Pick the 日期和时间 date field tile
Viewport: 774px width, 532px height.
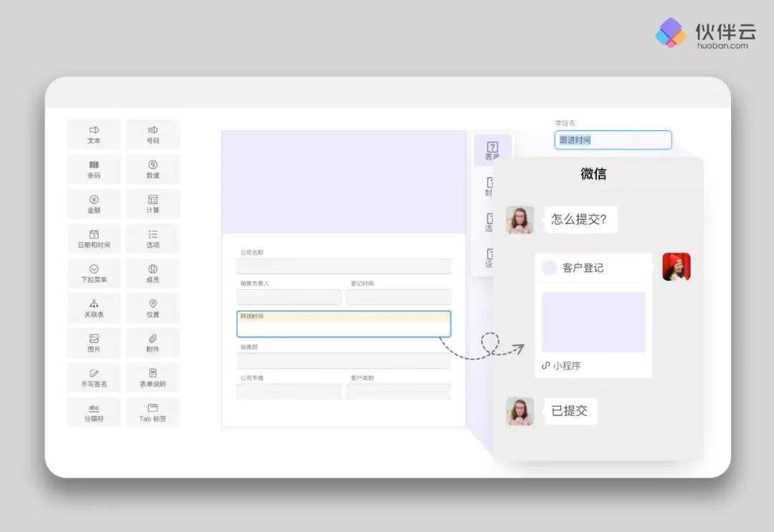[x=94, y=238]
